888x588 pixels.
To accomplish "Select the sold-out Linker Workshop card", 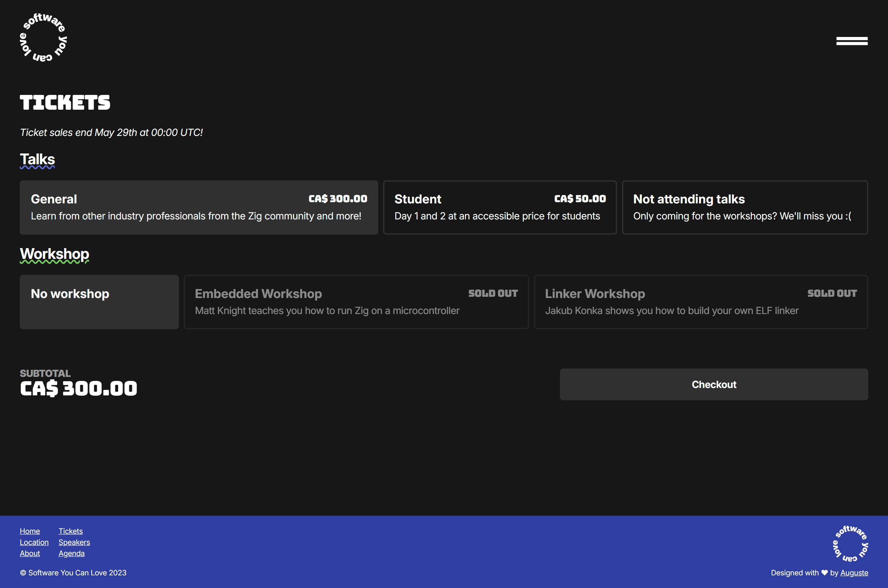I will [x=701, y=302].
